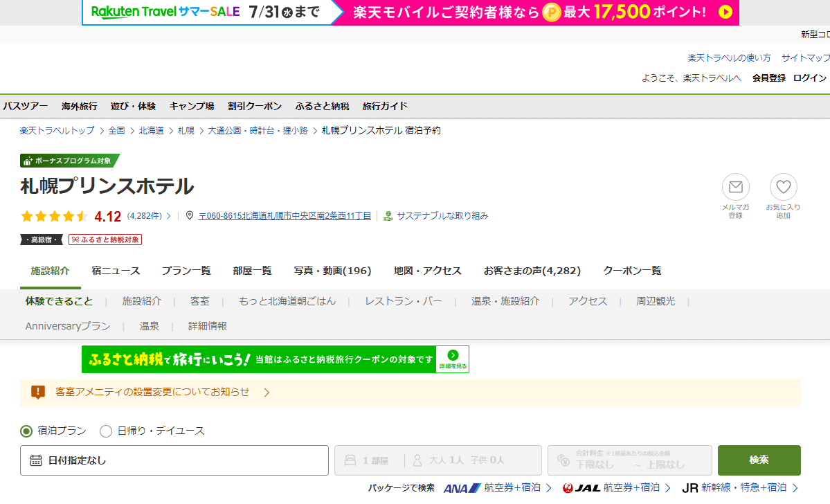Open 楽天トラベルの使い方 link
Image resolution: width=830 pixels, height=504 pixels.
pos(729,57)
